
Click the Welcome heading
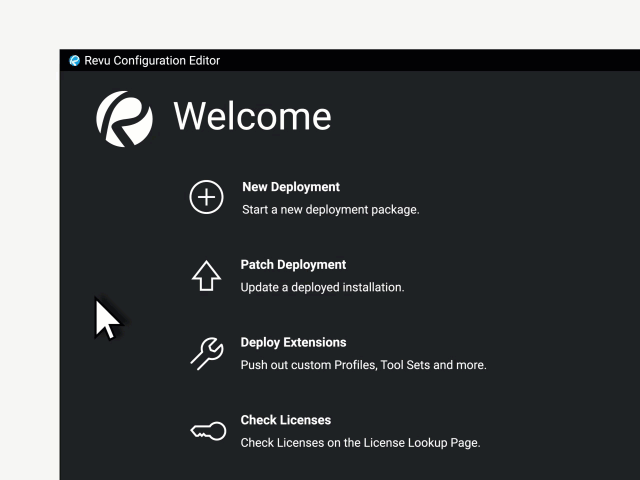[252, 116]
